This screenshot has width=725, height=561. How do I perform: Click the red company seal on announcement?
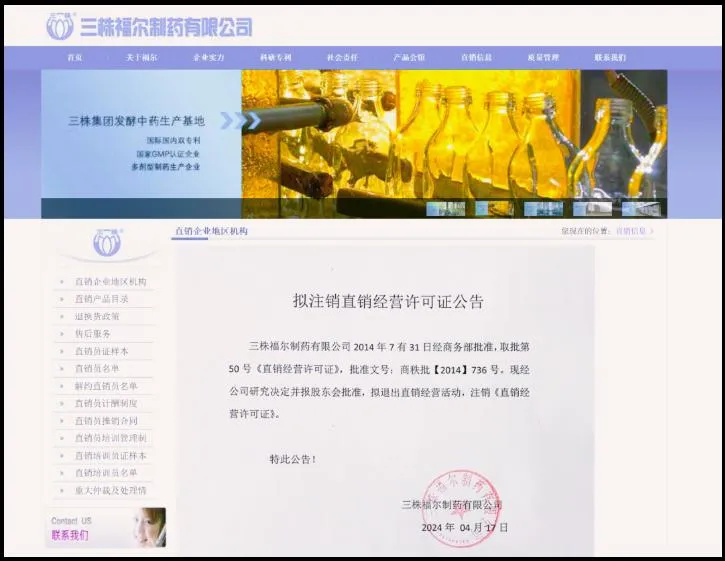click(461, 508)
